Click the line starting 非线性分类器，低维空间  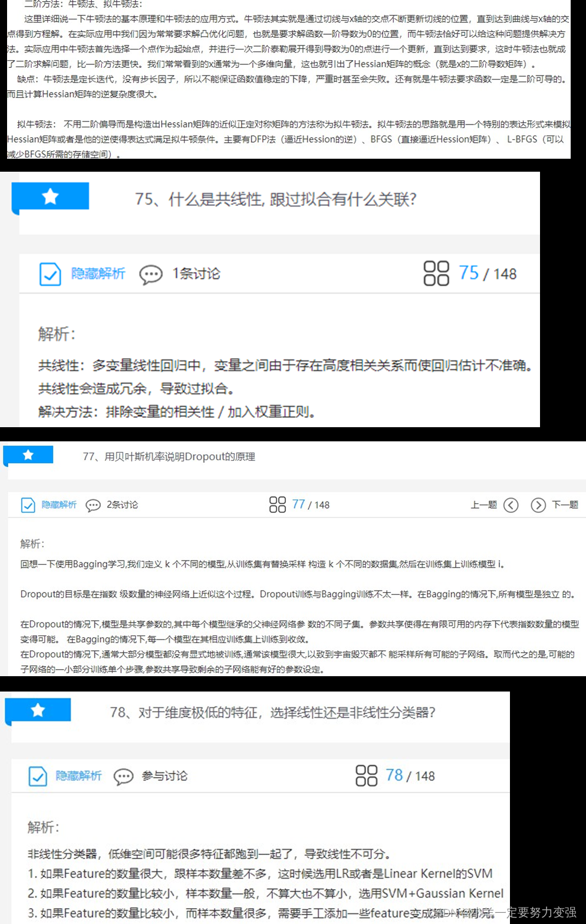pos(209,854)
